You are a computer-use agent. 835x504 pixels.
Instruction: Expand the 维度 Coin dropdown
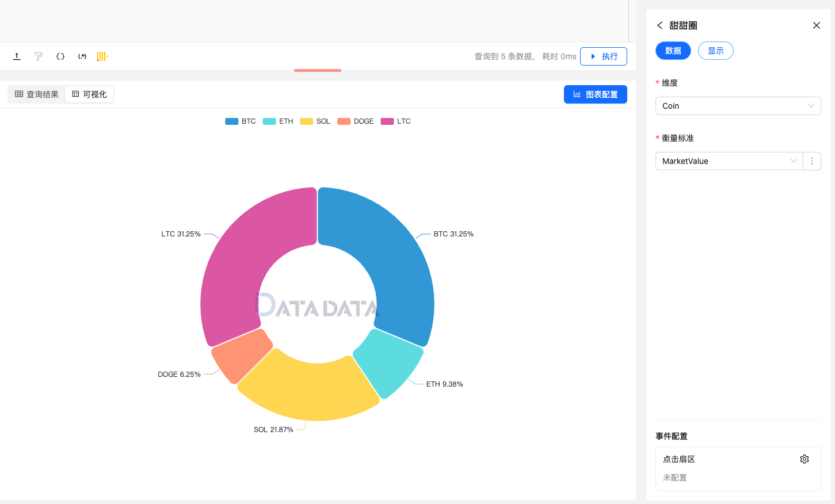click(738, 106)
